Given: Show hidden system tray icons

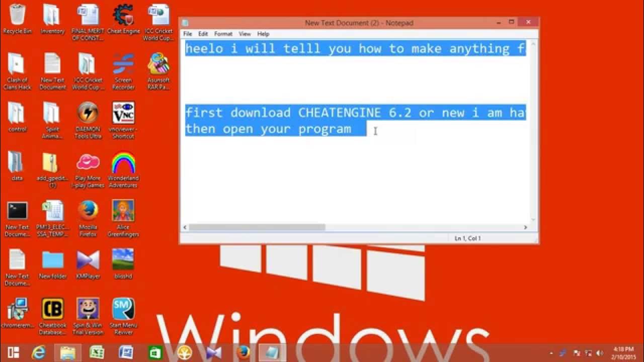Looking at the screenshot, I should (x=552, y=353).
